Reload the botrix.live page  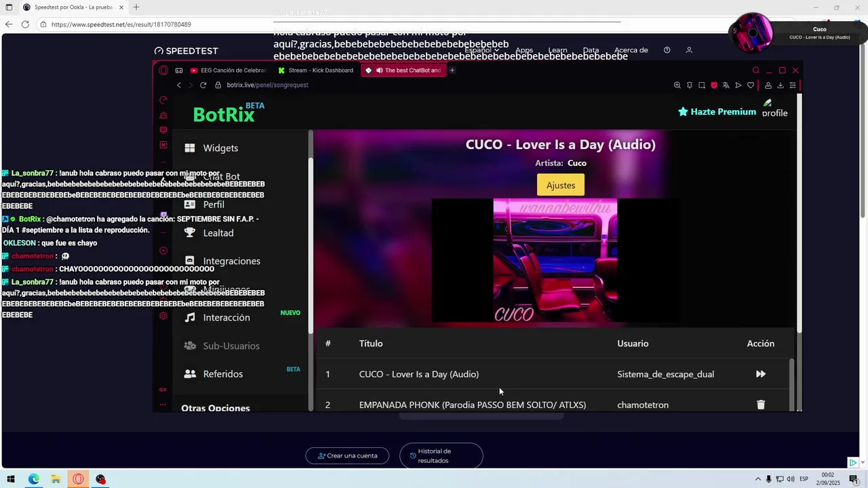point(203,85)
